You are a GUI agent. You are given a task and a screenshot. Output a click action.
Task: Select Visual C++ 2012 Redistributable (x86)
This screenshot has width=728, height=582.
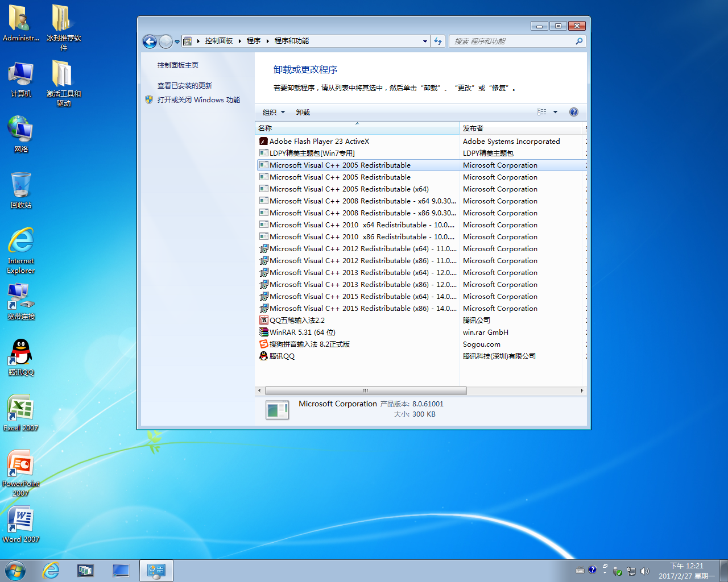click(x=421, y=261)
